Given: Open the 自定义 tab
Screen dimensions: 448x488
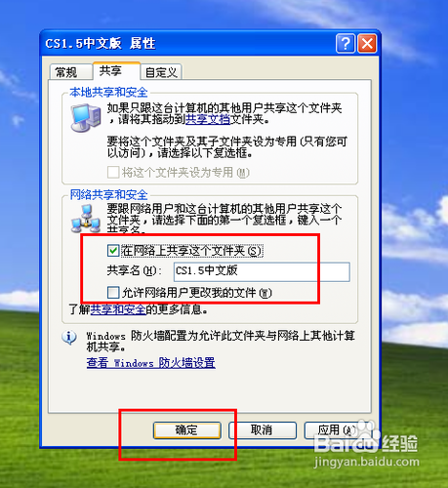Looking at the screenshot, I should (161, 72).
